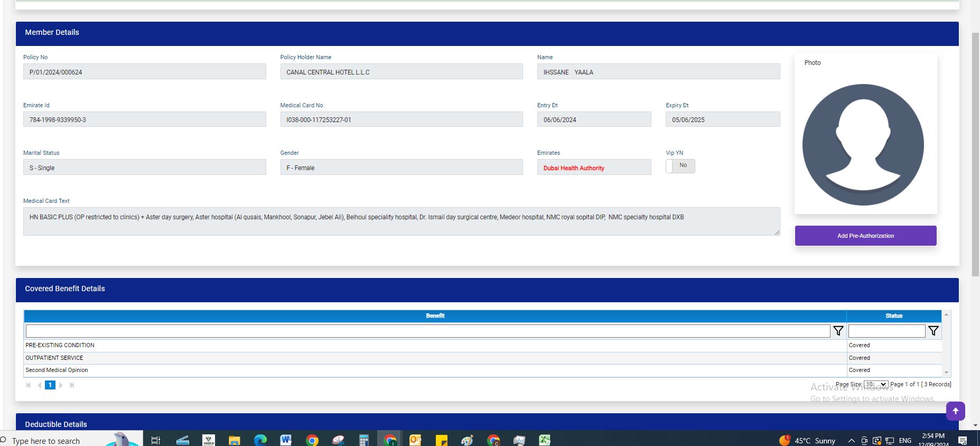Click the Covered Benefit Details section header
The width and height of the screenshot is (980, 446).
487,290
